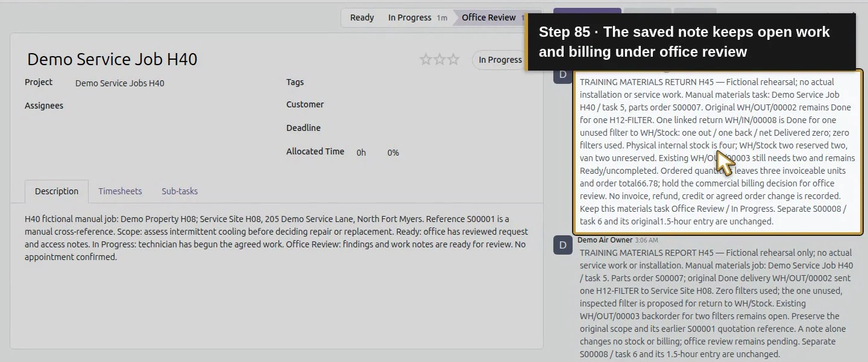Screen dimensions: 868x362
Task: Click the Demo Air Owner author name
Action: [605, 240]
